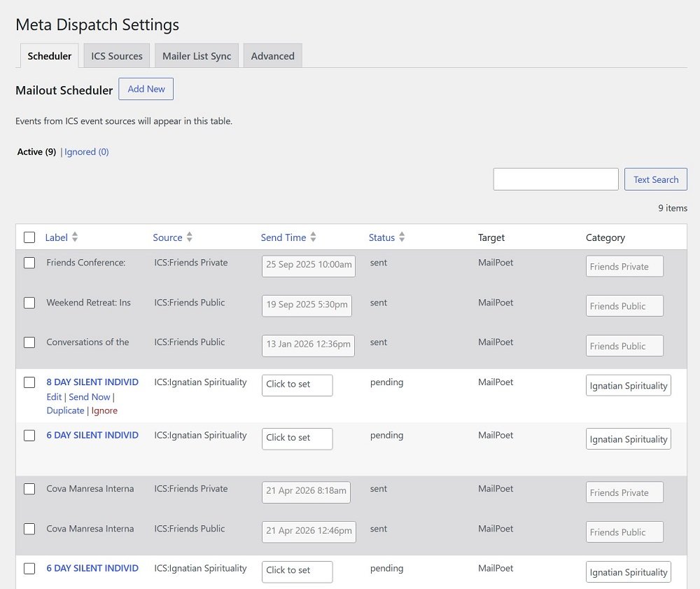
Task: Switch to the Scheduler tab
Action: coord(50,56)
